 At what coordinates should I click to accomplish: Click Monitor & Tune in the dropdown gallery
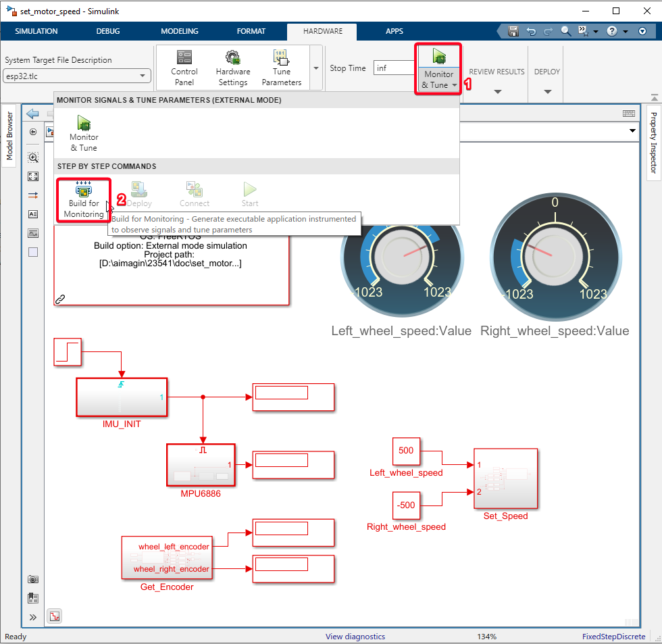pos(84,132)
